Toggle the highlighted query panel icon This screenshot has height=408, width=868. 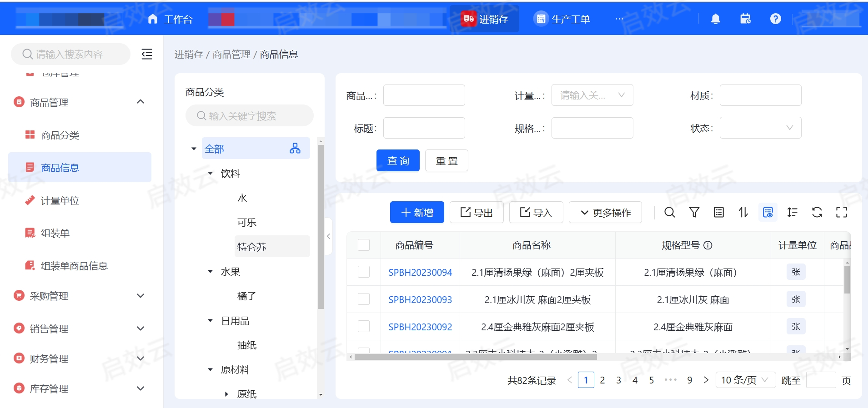pyautogui.click(x=768, y=212)
